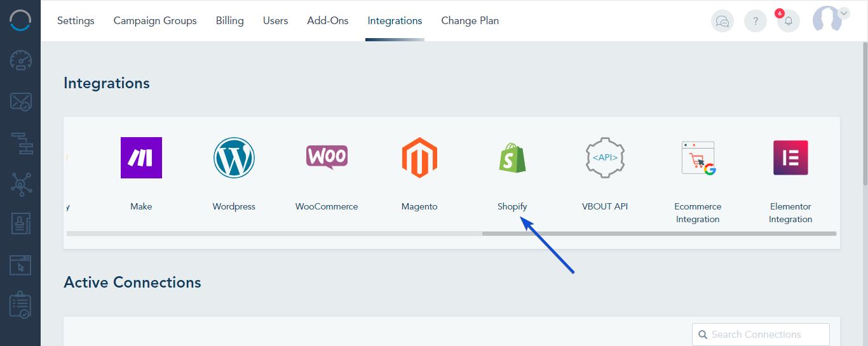Go to the Add-Ons tab

click(328, 21)
